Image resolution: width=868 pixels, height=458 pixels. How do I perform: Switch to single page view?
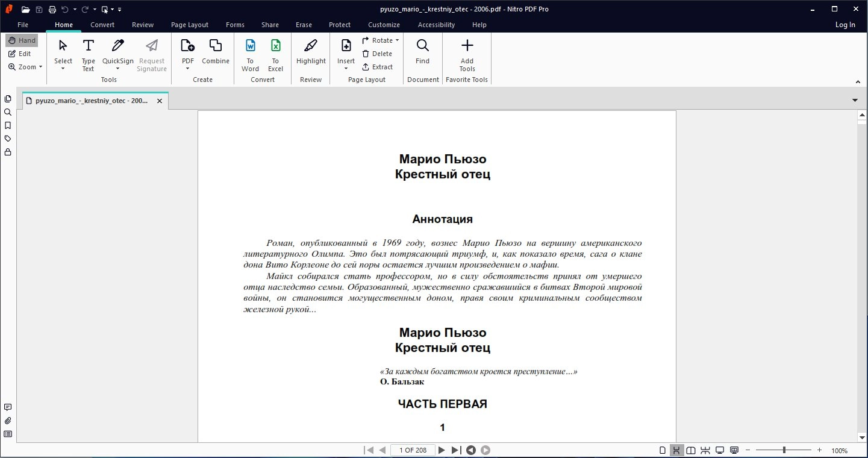coord(663,450)
